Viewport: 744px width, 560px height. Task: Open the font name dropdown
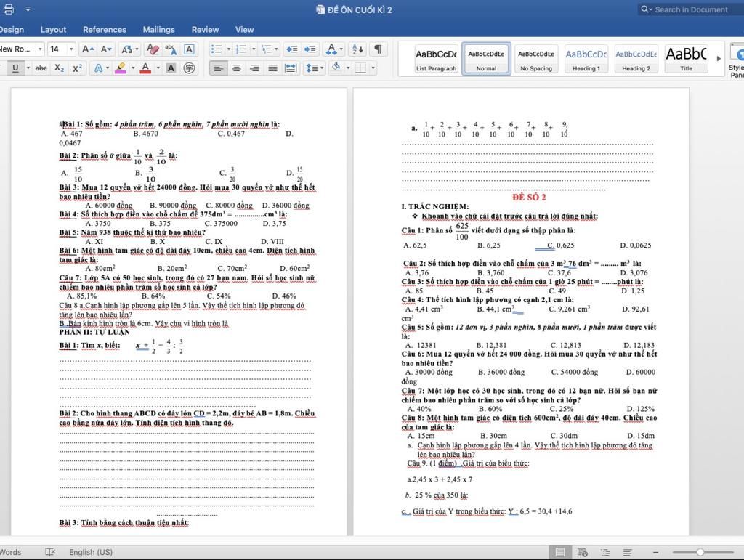40,49
